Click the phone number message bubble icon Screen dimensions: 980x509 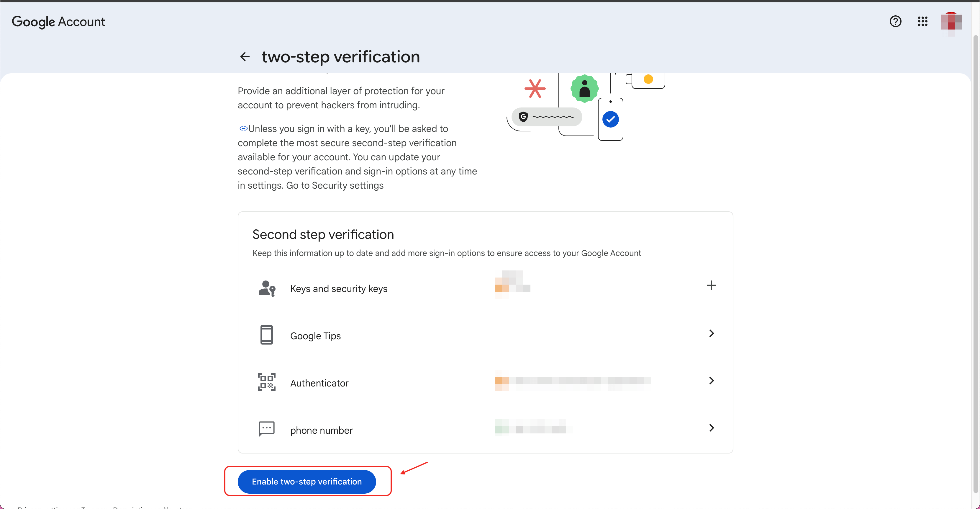point(266,429)
